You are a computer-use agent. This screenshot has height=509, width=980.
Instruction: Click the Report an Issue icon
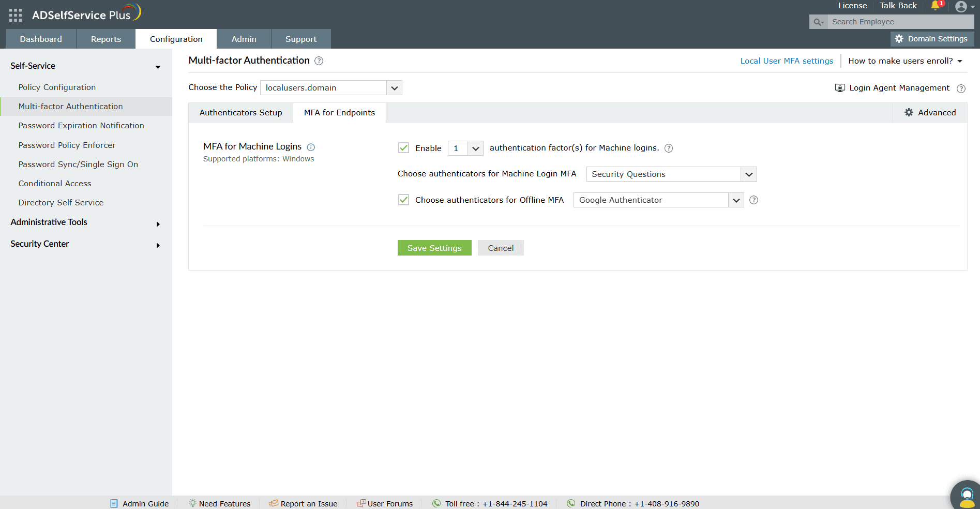(x=273, y=503)
